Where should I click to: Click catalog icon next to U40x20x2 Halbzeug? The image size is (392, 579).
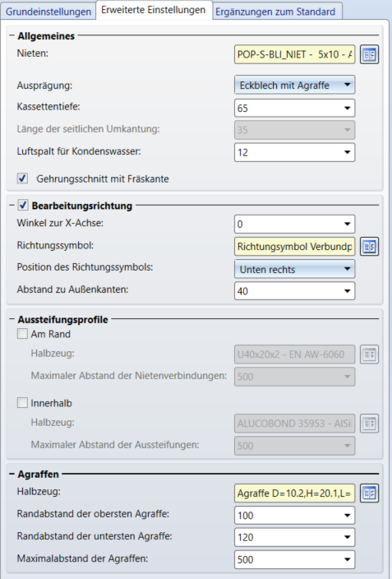(369, 354)
